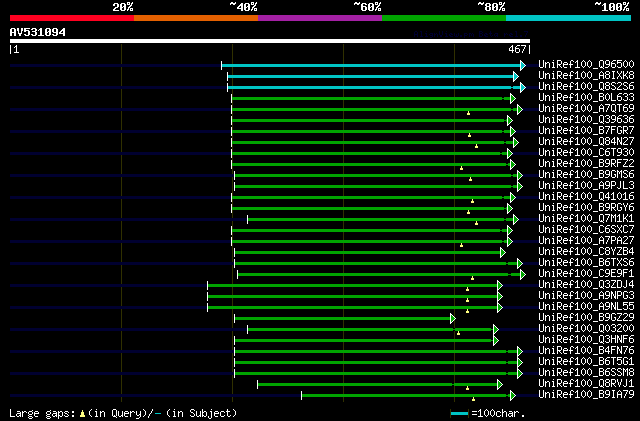Click the white AV531094 query sequence bar
640x421 pixels.
(270, 41)
